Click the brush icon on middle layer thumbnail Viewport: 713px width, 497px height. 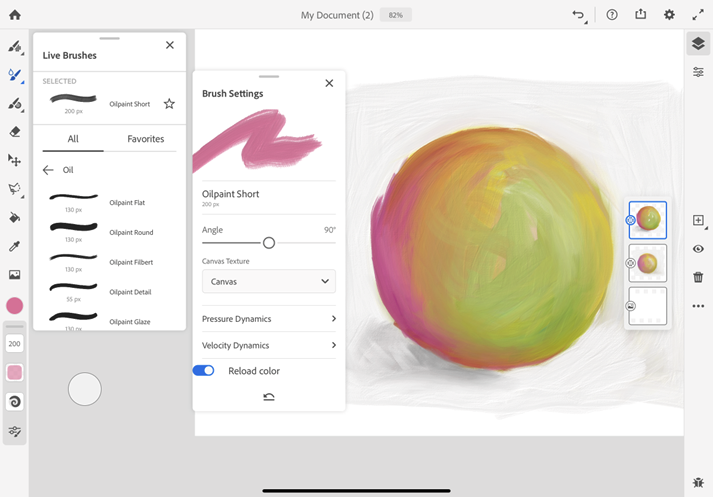630,263
